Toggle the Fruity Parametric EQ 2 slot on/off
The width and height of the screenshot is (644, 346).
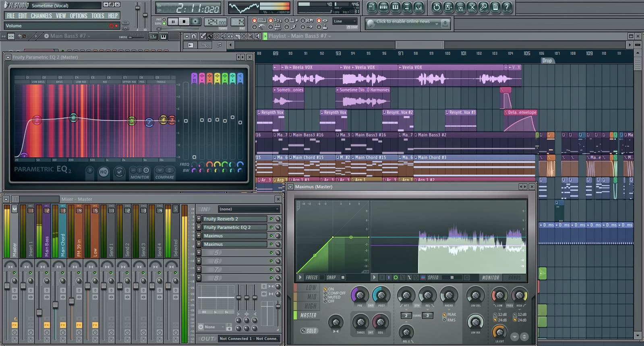click(x=271, y=227)
